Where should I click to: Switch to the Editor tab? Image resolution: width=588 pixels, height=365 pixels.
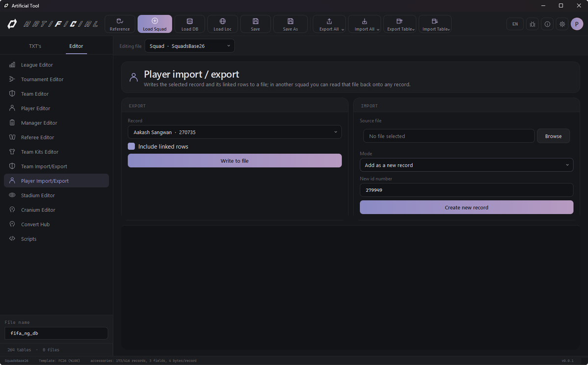click(76, 46)
